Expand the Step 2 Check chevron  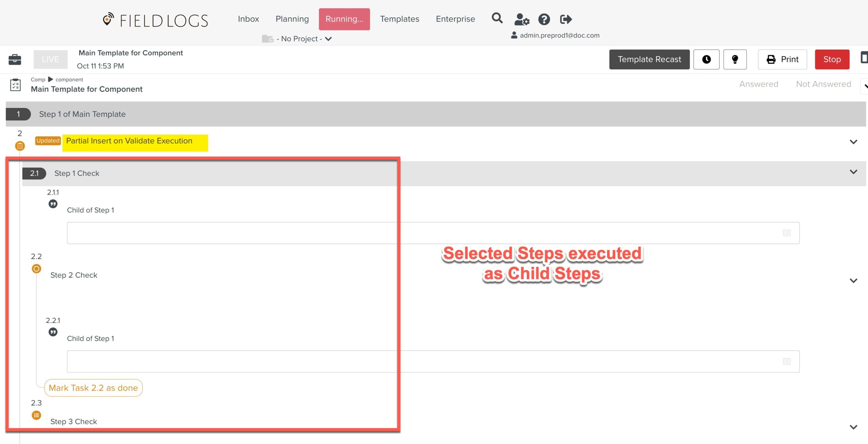click(853, 281)
